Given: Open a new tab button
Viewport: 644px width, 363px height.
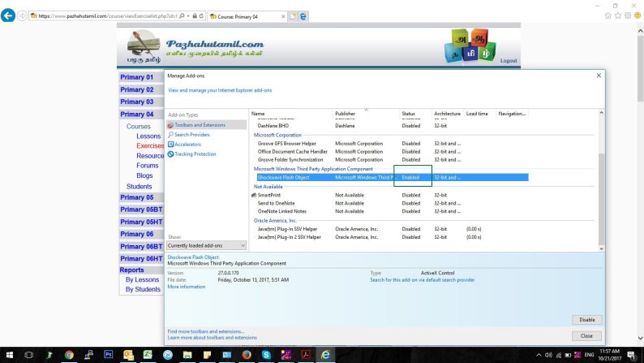Looking at the screenshot, I should (x=293, y=16).
